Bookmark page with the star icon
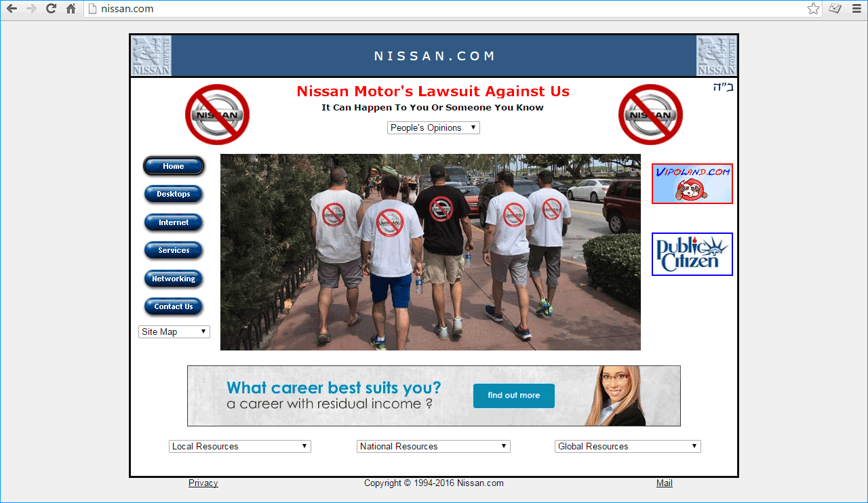 [x=813, y=9]
